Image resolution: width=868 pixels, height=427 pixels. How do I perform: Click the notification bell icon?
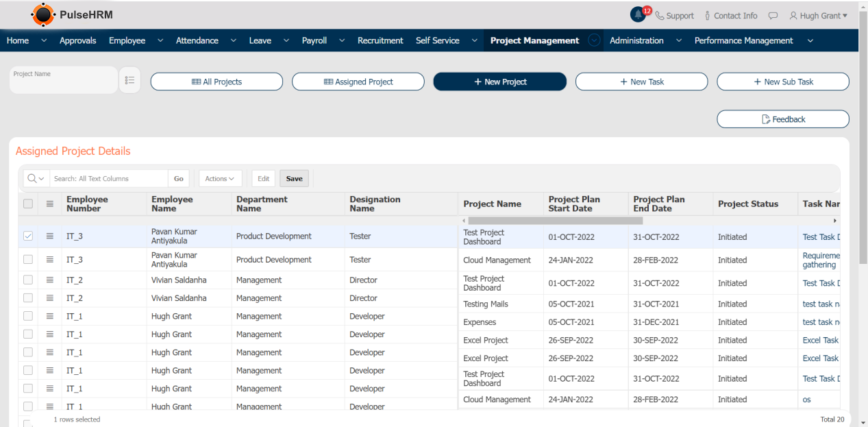[638, 14]
